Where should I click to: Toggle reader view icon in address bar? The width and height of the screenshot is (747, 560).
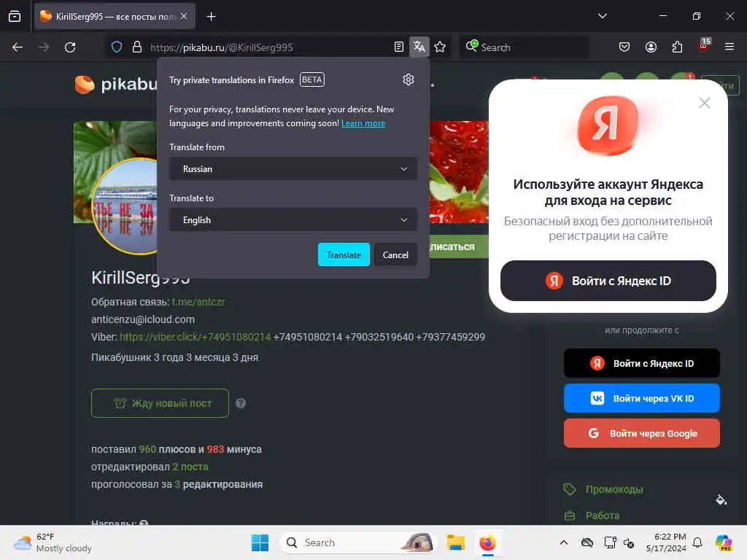tap(399, 47)
